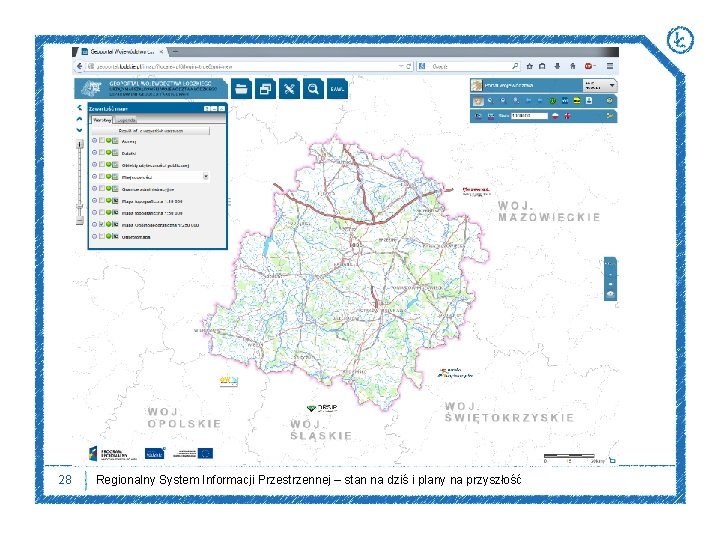Click the down chevron above zoom slider
Viewport: 720px width, 540px height.
pos(79,130)
